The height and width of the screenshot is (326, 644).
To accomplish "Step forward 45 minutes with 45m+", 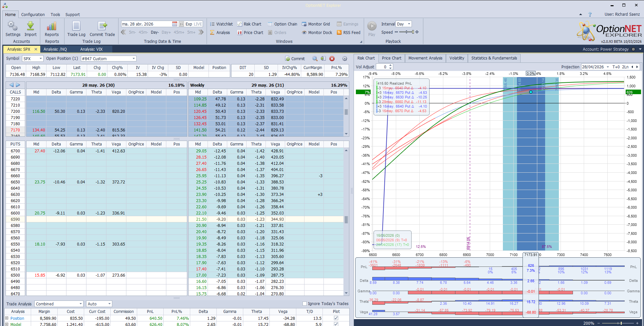I will tap(179, 32).
